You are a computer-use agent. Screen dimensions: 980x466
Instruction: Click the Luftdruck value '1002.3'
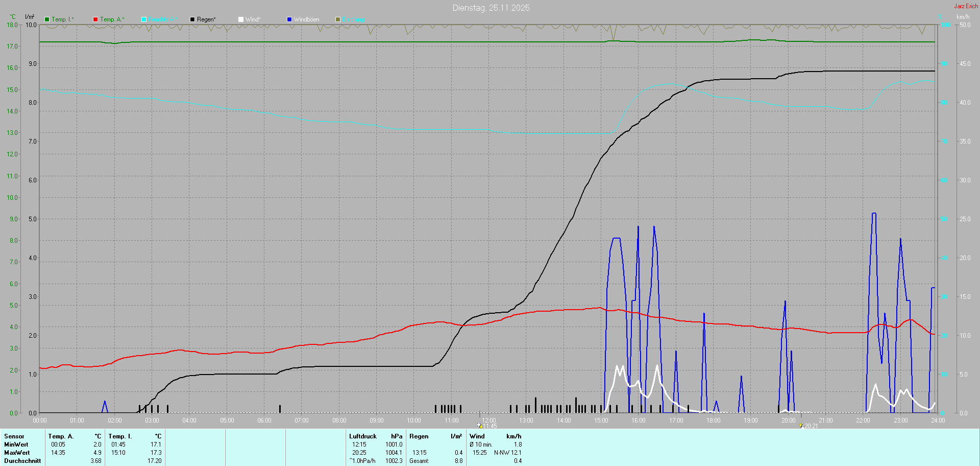[x=394, y=461]
